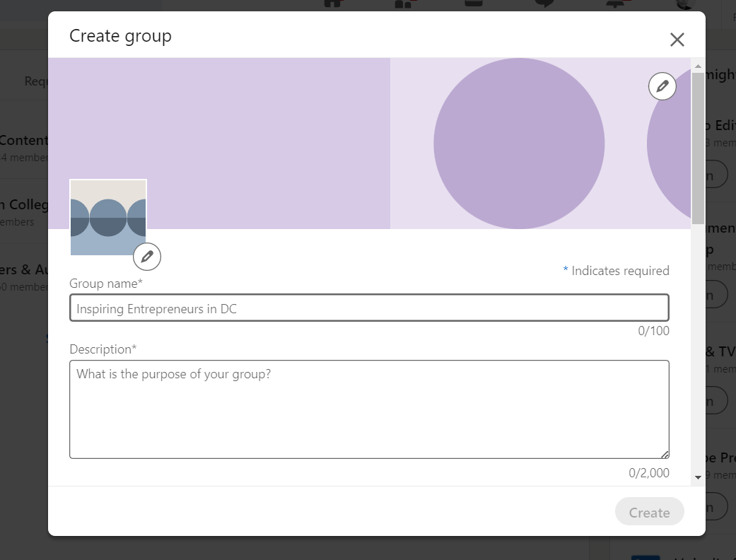
Task: Click the Messaging icon in top navigation
Action: (x=544, y=4)
